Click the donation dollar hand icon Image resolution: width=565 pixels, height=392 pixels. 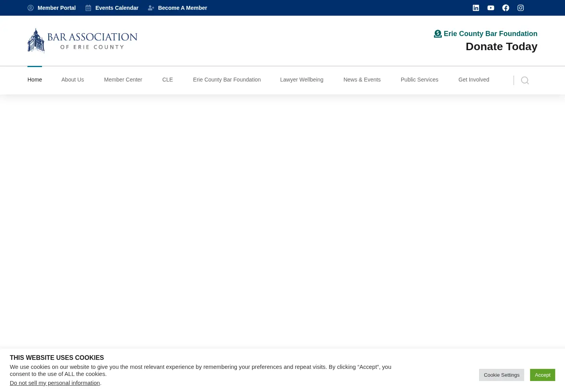coord(438,34)
